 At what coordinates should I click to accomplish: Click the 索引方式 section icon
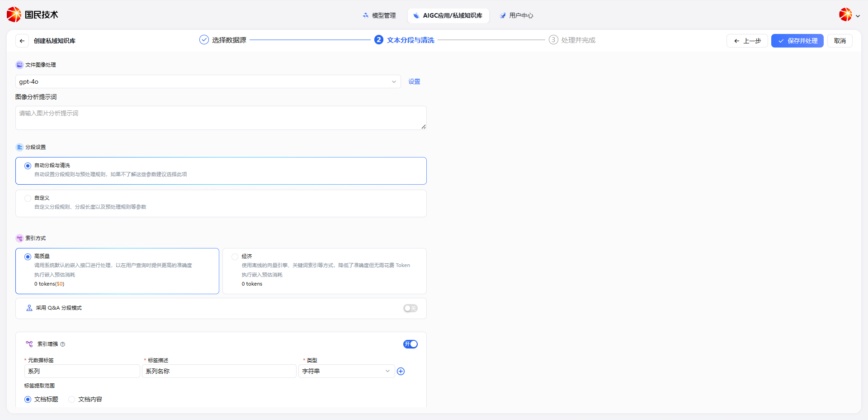click(19, 238)
